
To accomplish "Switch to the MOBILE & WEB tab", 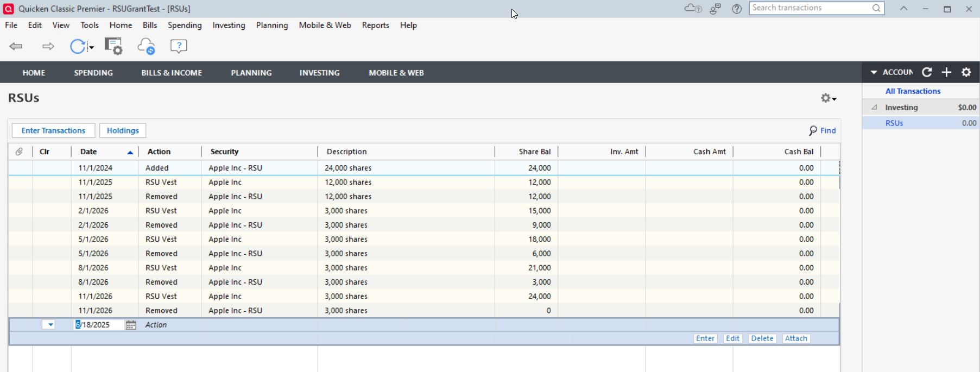I will pyautogui.click(x=396, y=73).
